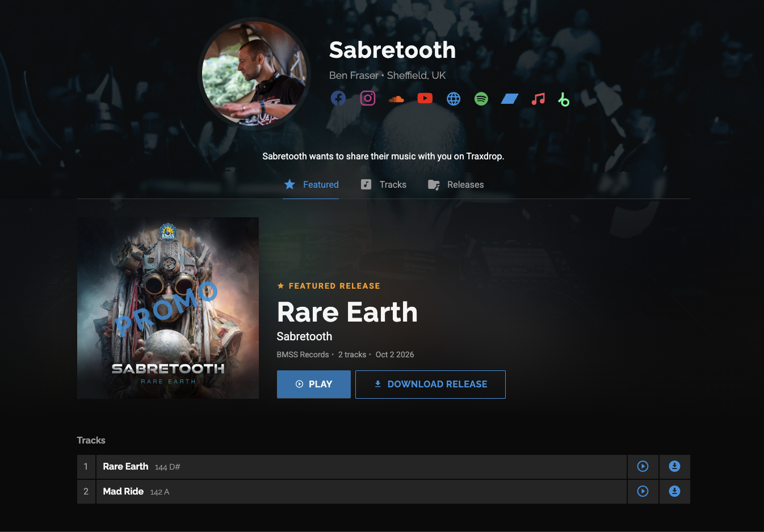Click the blue PLAY button
Image resolution: width=764 pixels, height=532 pixels.
pos(314,385)
